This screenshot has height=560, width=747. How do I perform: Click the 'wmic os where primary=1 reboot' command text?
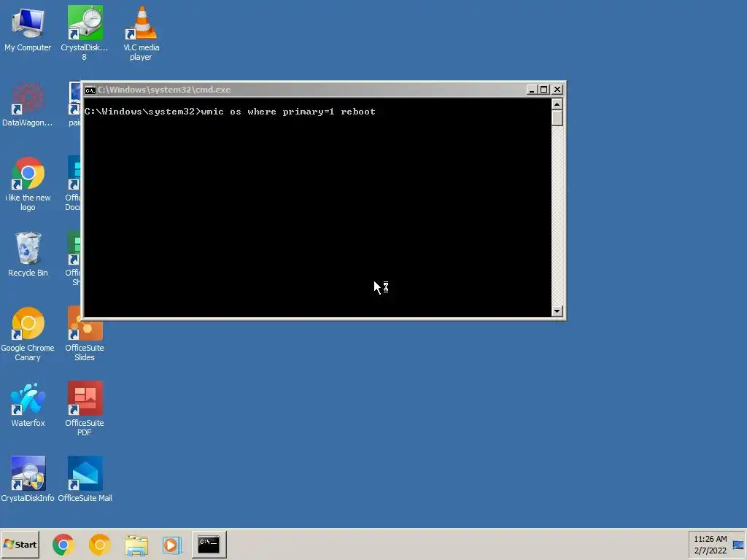pos(288,112)
